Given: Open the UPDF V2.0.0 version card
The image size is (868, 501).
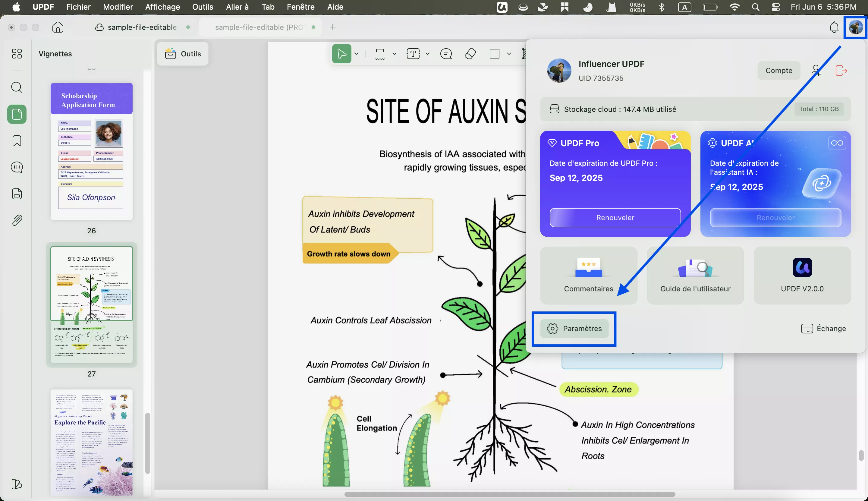Looking at the screenshot, I should click(802, 275).
